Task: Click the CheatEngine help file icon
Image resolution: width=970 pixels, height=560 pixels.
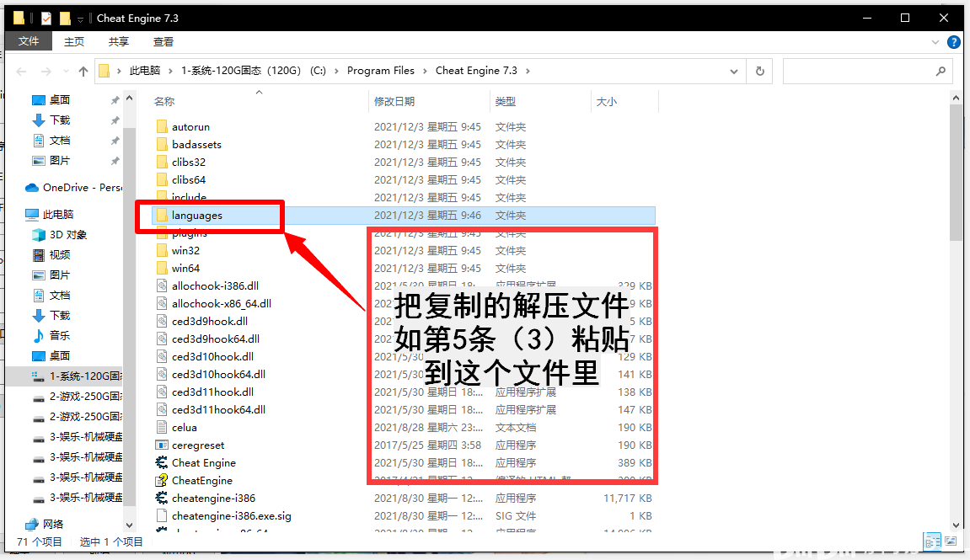Action: [x=162, y=480]
